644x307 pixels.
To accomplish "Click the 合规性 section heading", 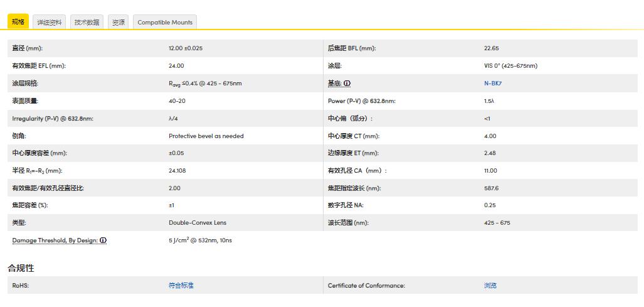I will pyautogui.click(x=21, y=268).
